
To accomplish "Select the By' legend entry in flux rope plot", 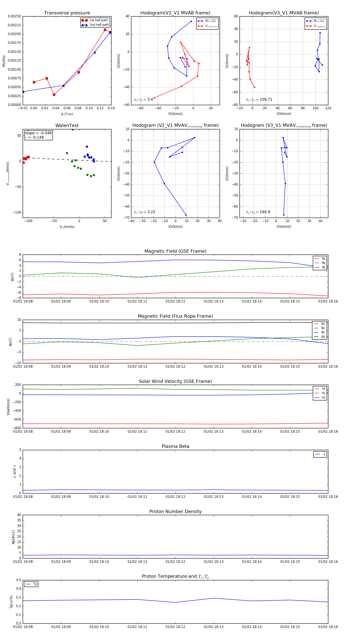I will [320, 328].
